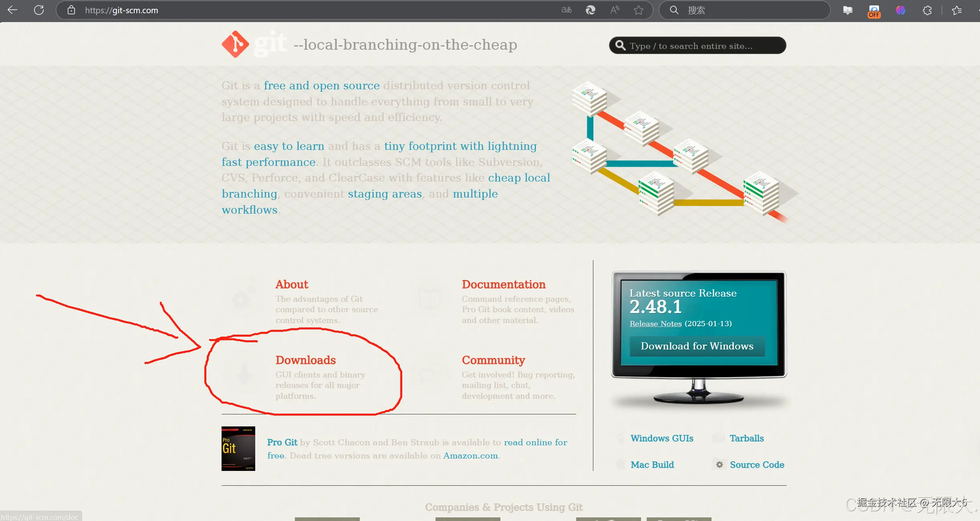Open the Documentation section
Screen dimensions: 980x521
[x=503, y=284]
